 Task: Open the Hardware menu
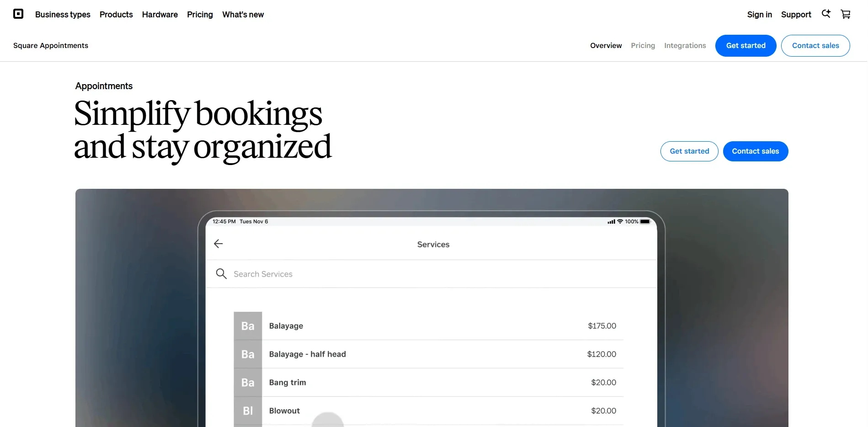pyautogui.click(x=160, y=15)
